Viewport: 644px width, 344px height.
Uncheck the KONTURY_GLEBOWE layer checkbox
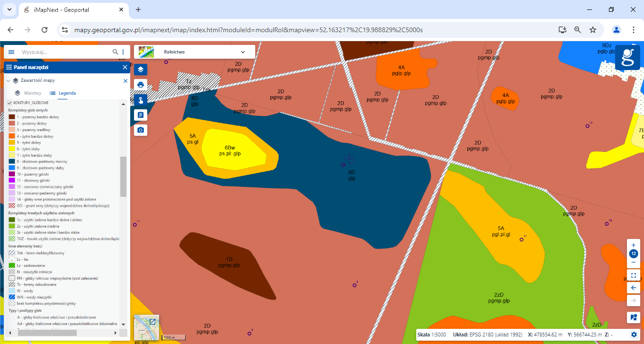tap(9, 103)
